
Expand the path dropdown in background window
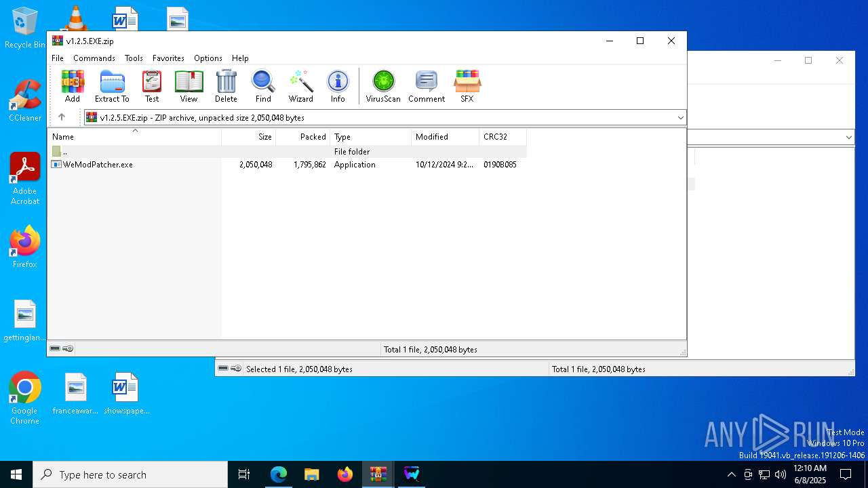tap(848, 138)
